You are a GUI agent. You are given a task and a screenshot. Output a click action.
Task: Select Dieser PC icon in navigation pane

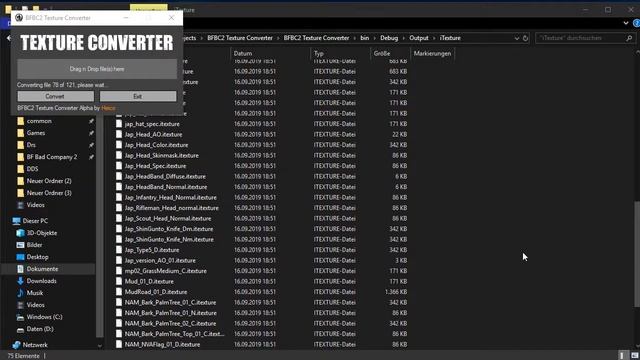point(16,221)
